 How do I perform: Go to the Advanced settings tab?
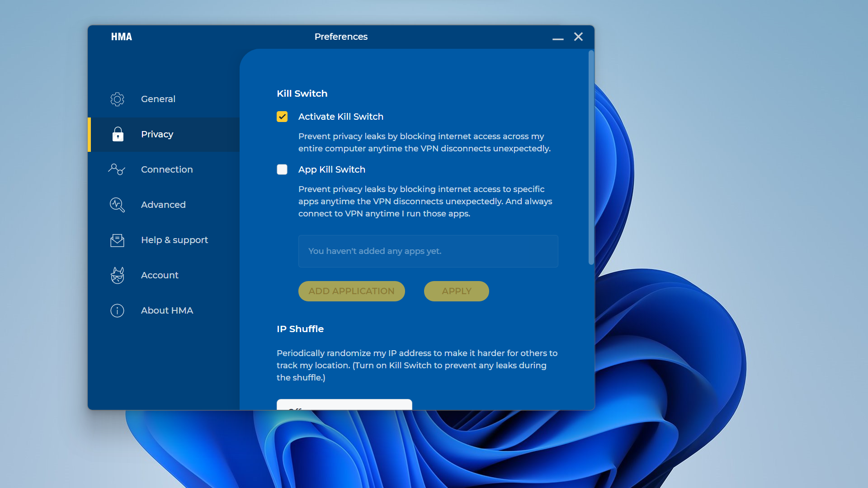[x=163, y=205]
